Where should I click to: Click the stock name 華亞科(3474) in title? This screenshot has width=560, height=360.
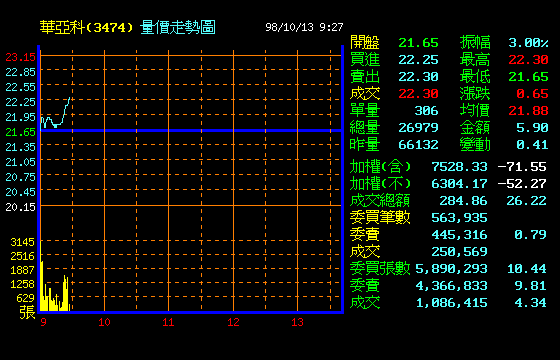pos(86,27)
